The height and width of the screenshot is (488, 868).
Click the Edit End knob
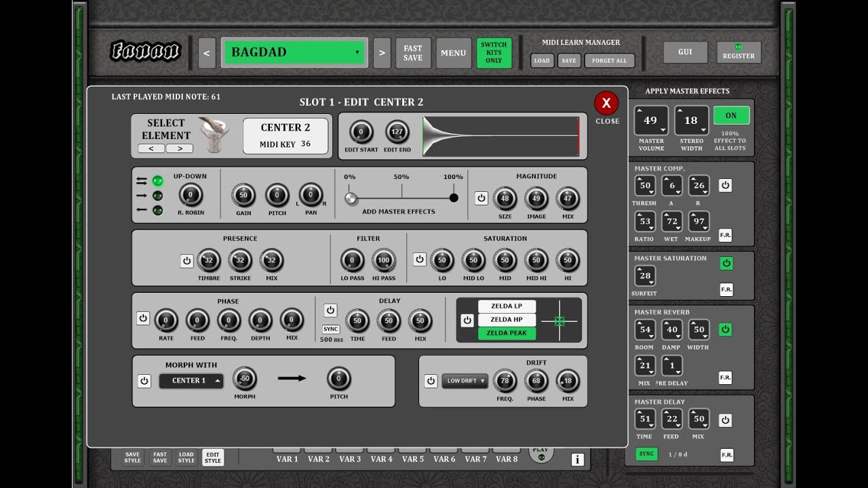click(x=397, y=132)
